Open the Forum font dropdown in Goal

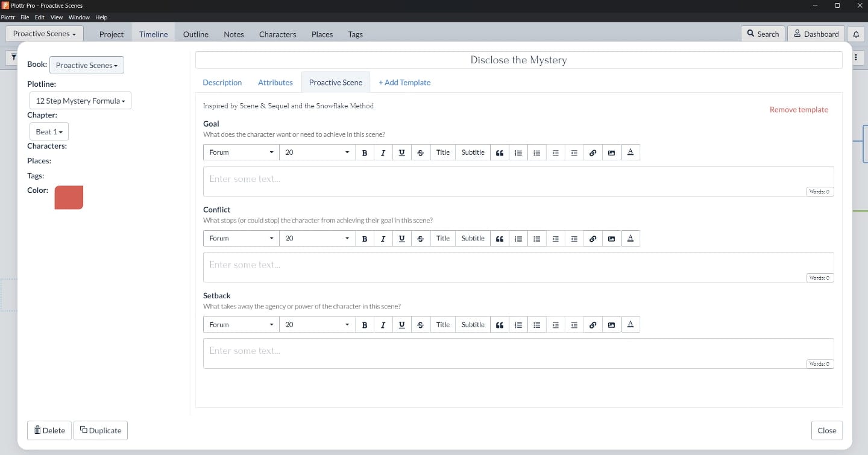click(x=241, y=152)
